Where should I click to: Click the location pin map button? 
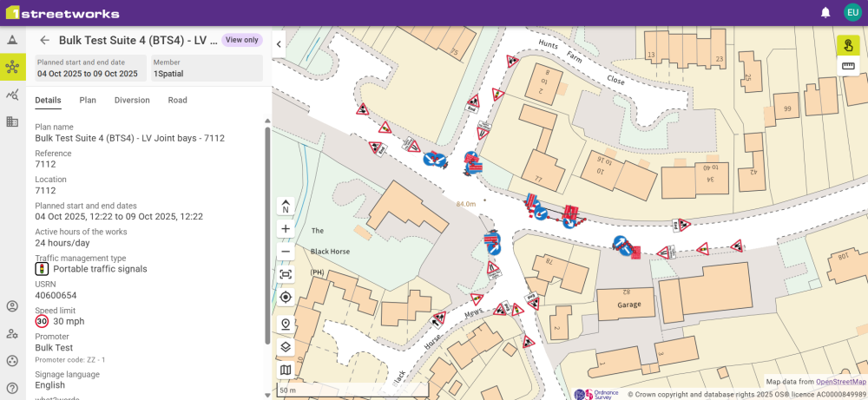pos(286,325)
